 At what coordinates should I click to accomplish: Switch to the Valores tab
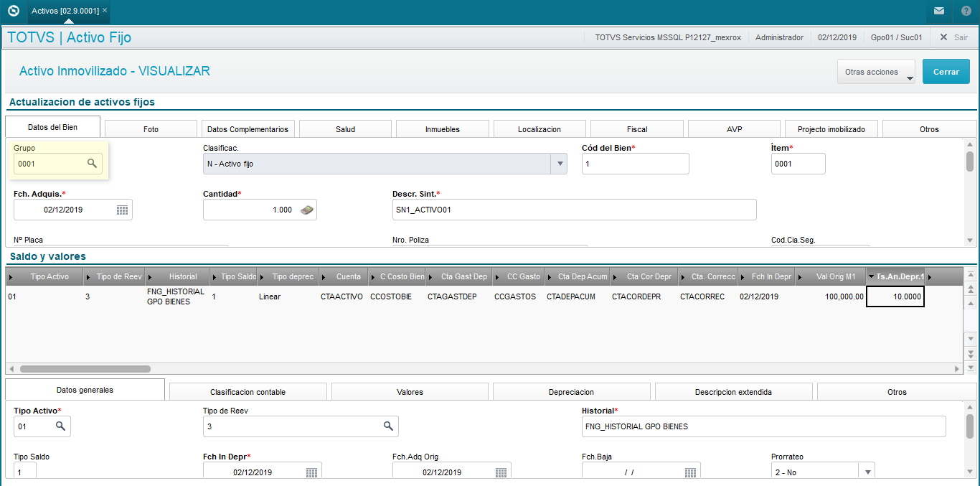(x=410, y=392)
